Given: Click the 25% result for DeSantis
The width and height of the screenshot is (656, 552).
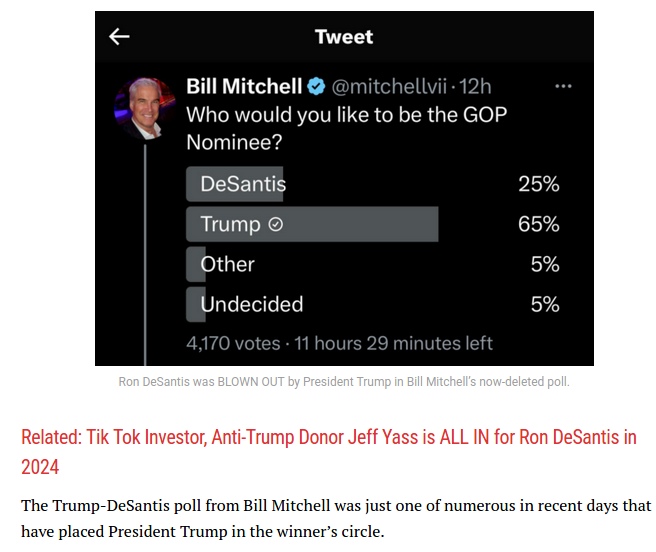Looking at the screenshot, I should click(x=539, y=184).
